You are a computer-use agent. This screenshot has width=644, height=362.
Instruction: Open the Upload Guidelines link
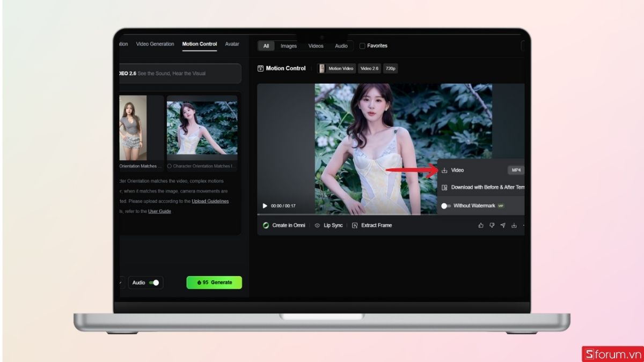click(x=210, y=201)
